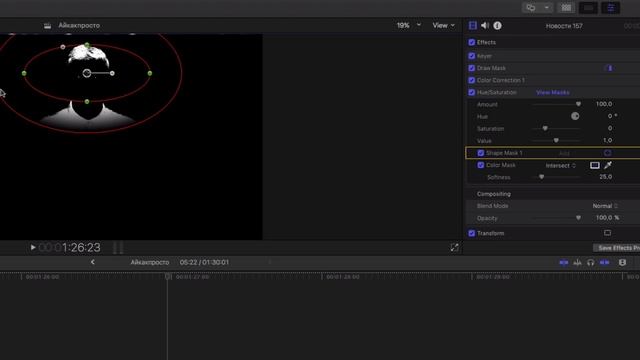The image size is (640, 360).
Task: Uncheck the Draw Mask effect
Action: tap(472, 68)
